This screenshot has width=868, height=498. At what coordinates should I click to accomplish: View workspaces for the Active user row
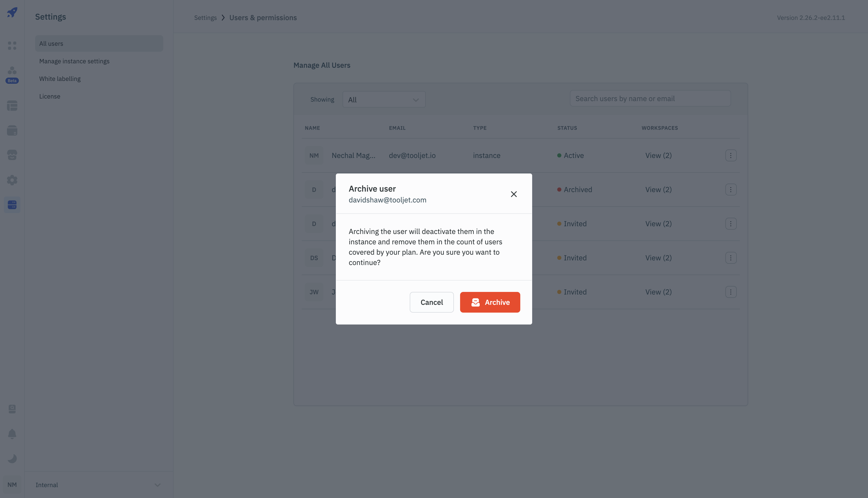[658, 155]
